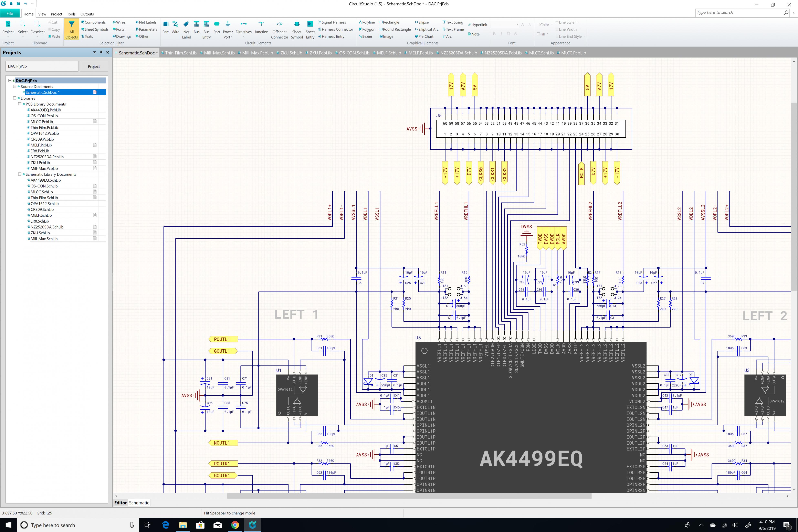Switch to the View ribbon tab
798x532 pixels.
click(42, 14)
